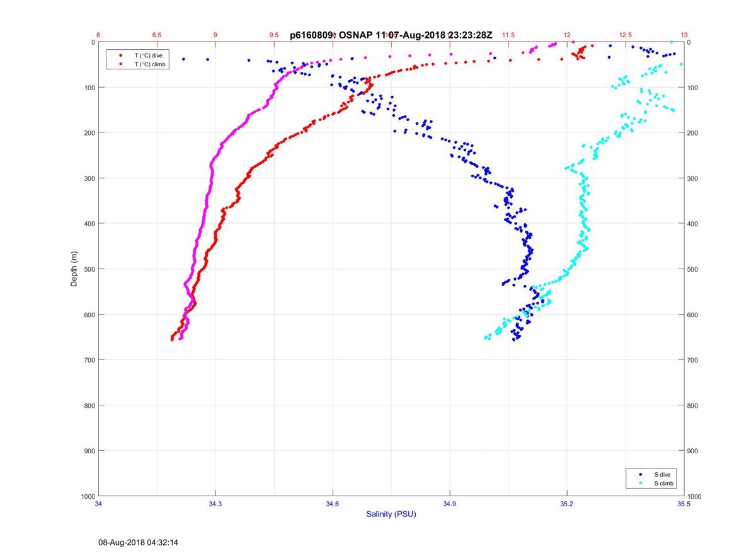Click the 300 tick on right depth axis

tap(693, 178)
